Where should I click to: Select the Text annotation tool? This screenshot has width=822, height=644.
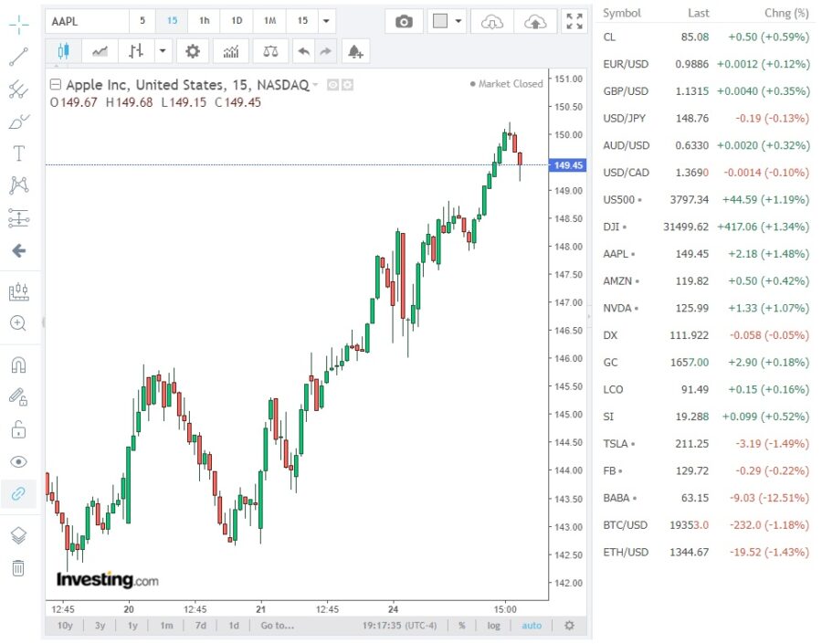point(18,153)
